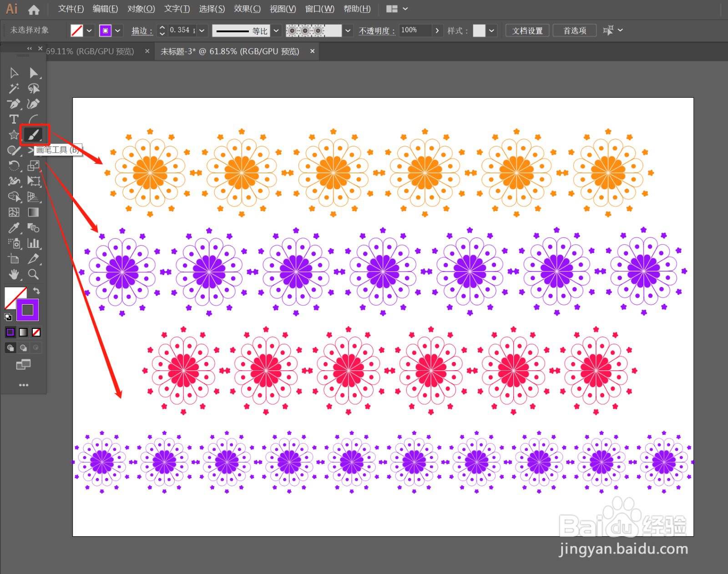
Task: Select the Artboard tool
Action: click(x=14, y=258)
